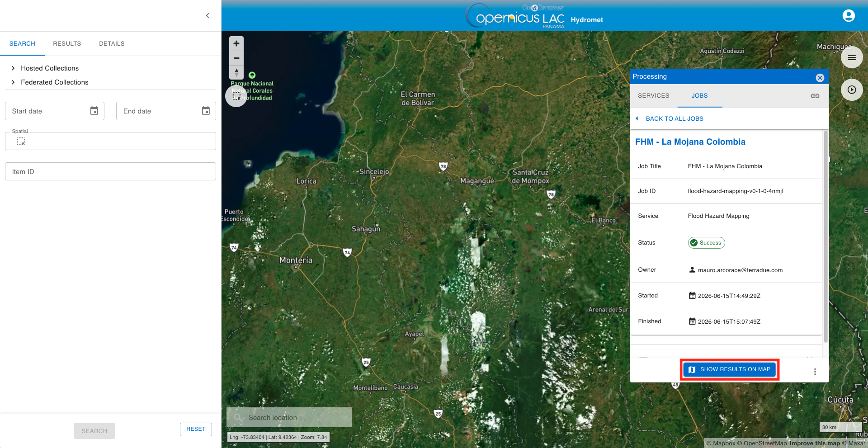This screenshot has width=868, height=448.
Task: Zoom out on the map
Action: pyautogui.click(x=236, y=58)
